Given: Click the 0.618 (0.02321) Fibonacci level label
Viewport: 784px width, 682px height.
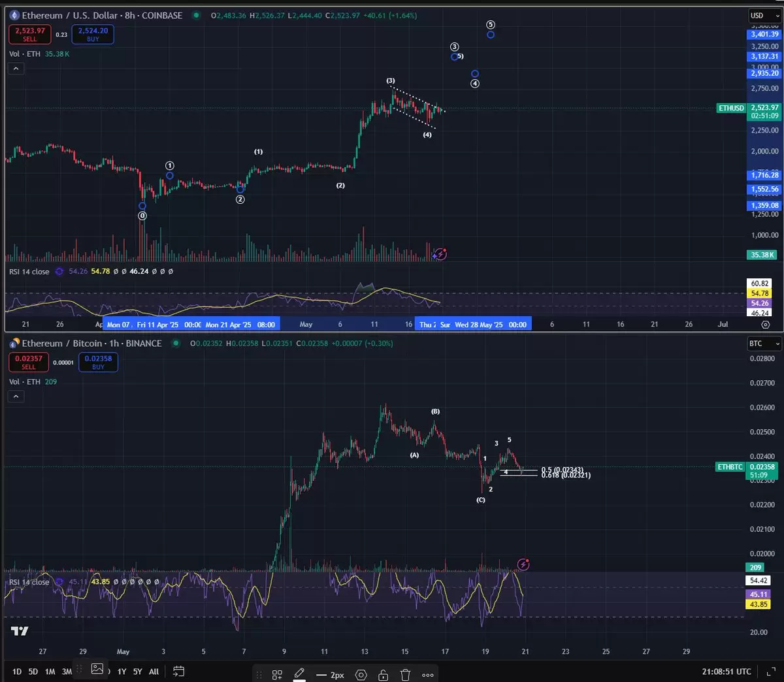Looking at the screenshot, I should tap(566, 476).
